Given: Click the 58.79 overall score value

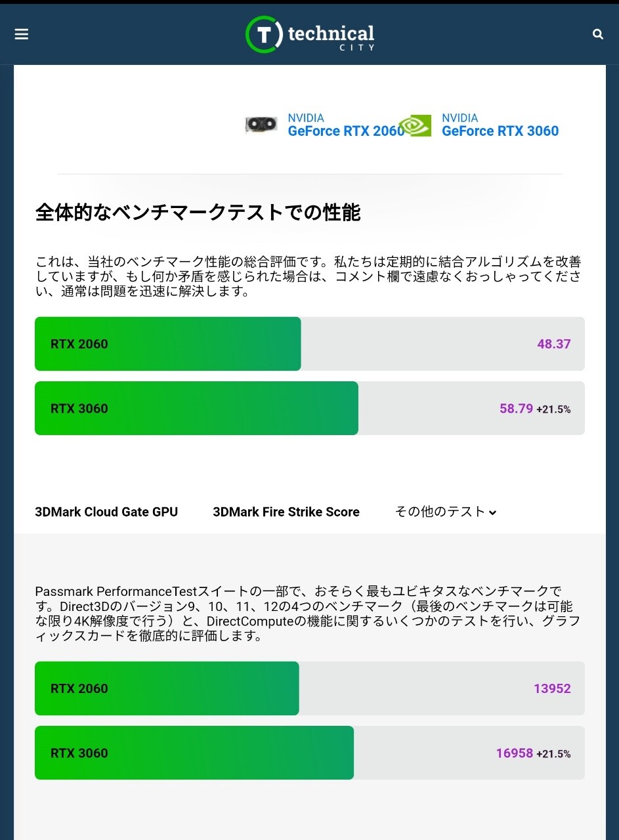Looking at the screenshot, I should 516,408.
